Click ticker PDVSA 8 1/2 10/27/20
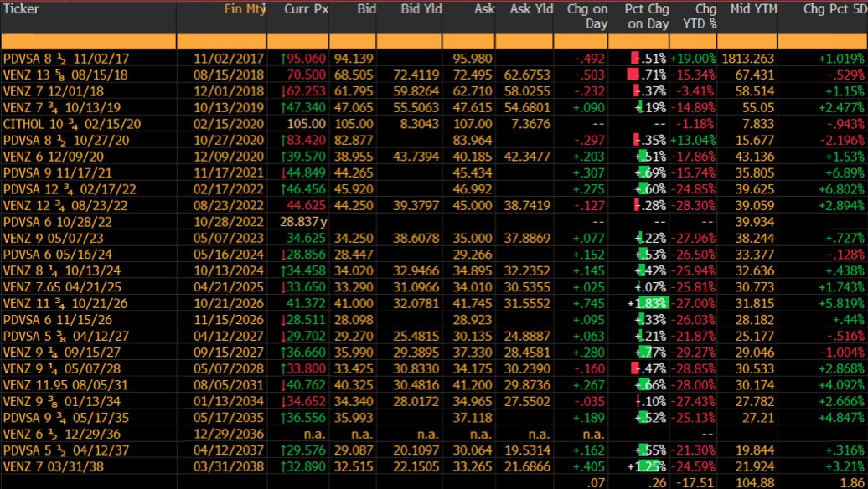Viewport: 868px width, 489px height. 66,140
